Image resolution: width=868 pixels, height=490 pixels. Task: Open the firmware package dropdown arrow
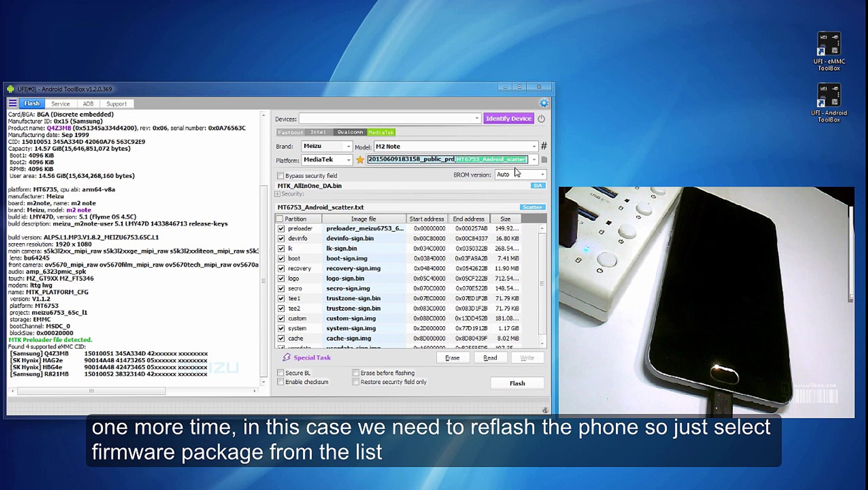click(534, 160)
